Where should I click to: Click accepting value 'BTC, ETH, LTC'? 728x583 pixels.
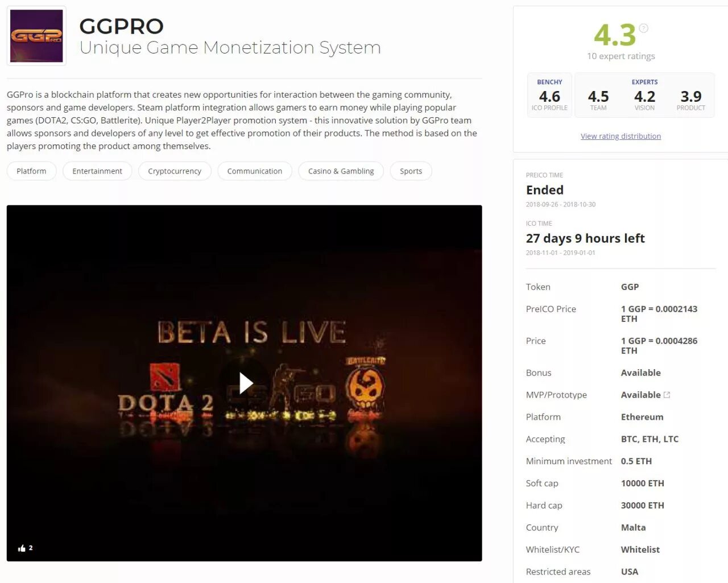(x=650, y=439)
